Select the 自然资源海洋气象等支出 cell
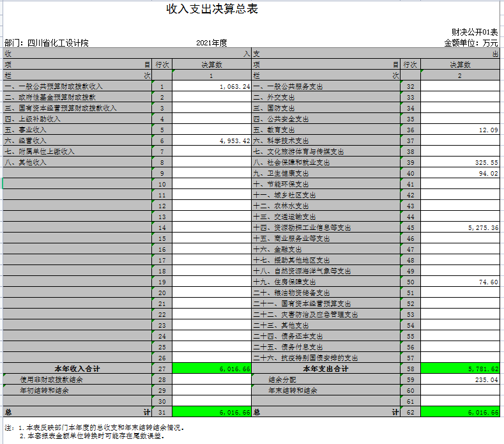The height and width of the screenshot is (444, 504). 326,271
